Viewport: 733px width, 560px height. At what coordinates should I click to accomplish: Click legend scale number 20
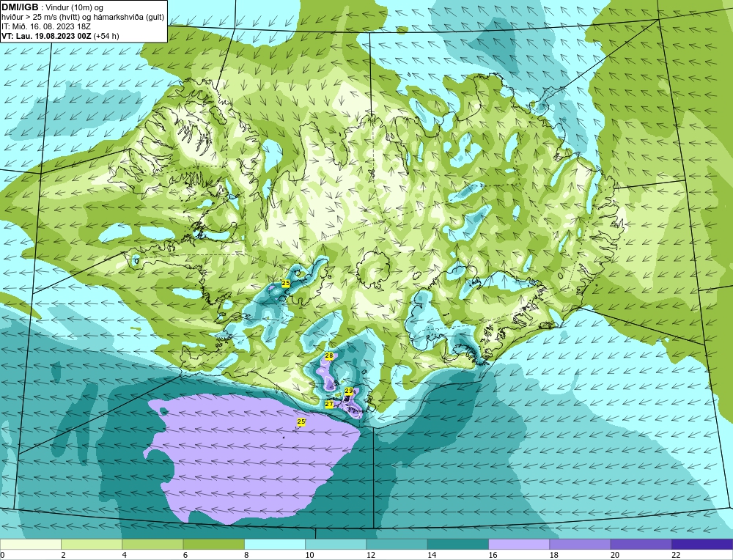(615, 556)
